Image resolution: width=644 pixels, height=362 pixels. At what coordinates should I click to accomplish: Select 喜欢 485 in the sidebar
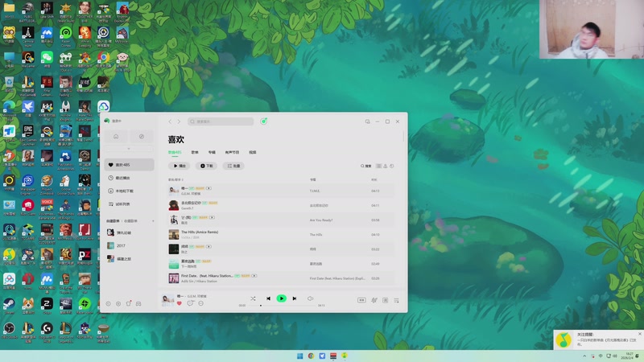[x=129, y=165]
